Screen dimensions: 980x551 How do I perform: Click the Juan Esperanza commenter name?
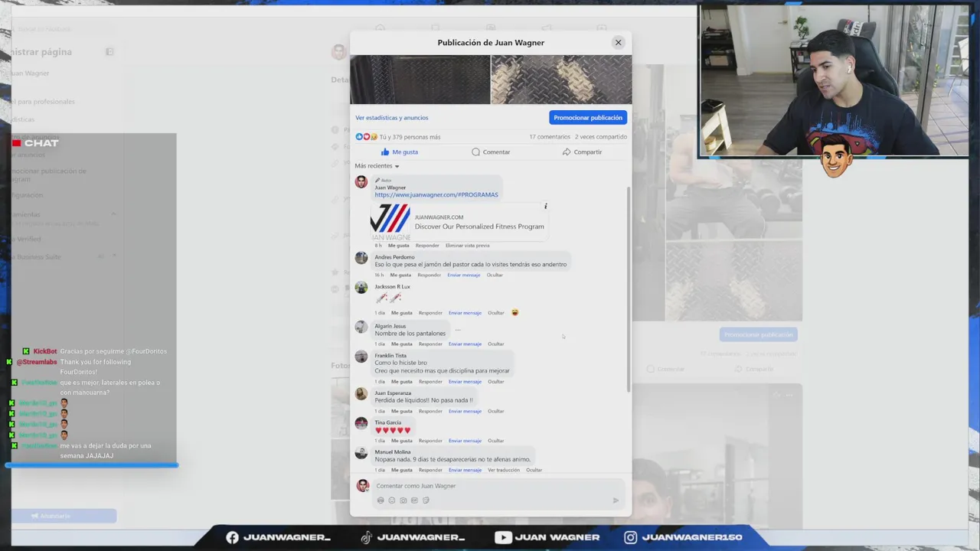tap(393, 393)
